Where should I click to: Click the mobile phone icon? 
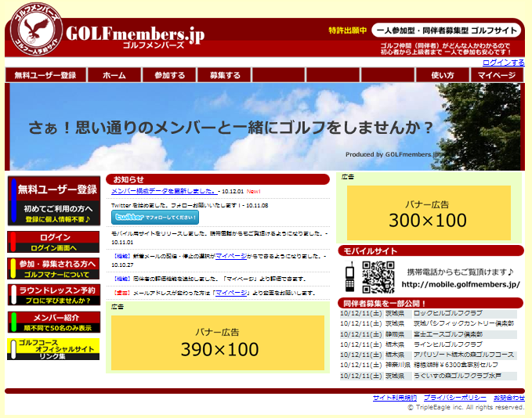point(349,277)
